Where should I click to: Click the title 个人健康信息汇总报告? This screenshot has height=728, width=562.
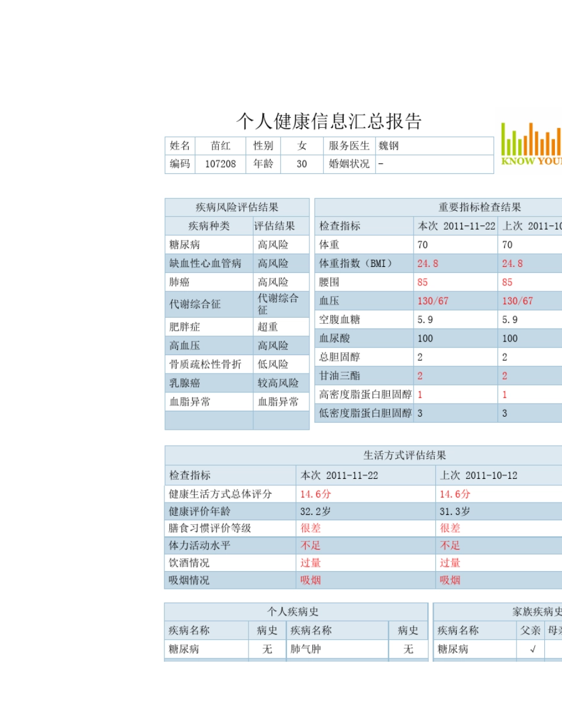point(329,121)
